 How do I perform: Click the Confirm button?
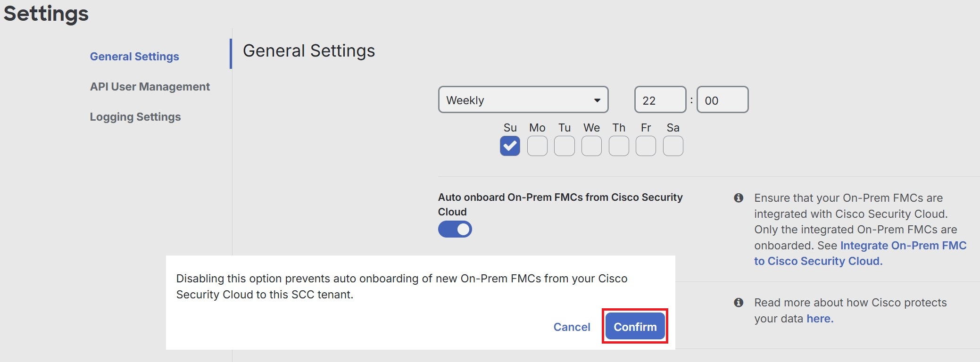[635, 326]
